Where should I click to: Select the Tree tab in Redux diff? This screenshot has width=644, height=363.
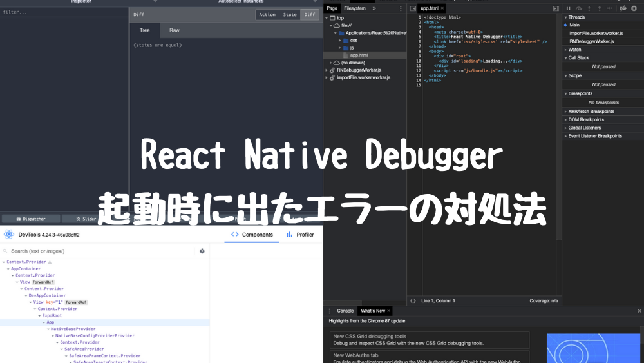pyautogui.click(x=144, y=30)
